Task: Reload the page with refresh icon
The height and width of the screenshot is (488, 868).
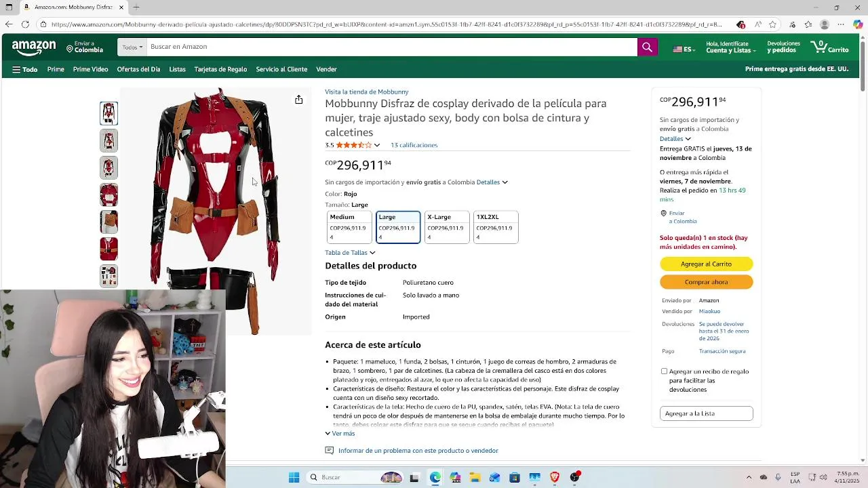Action: pyautogui.click(x=25, y=24)
